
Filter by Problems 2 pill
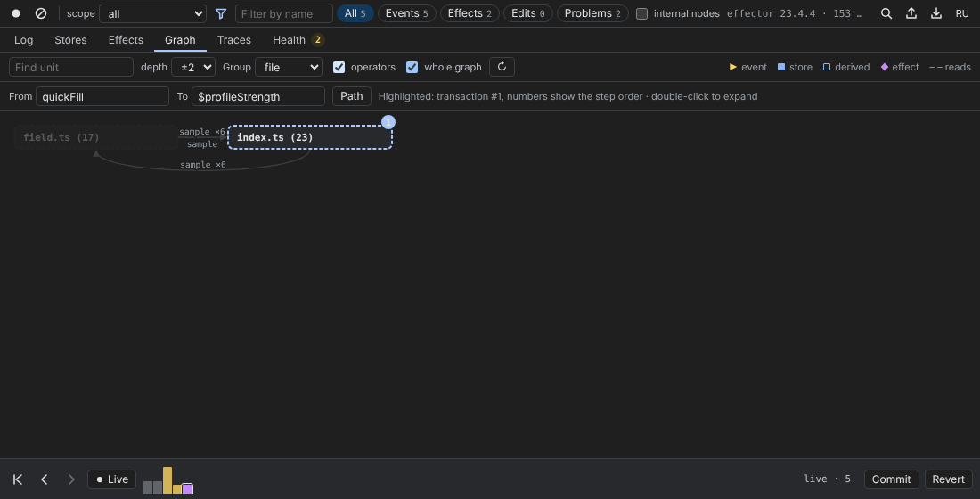[592, 13]
